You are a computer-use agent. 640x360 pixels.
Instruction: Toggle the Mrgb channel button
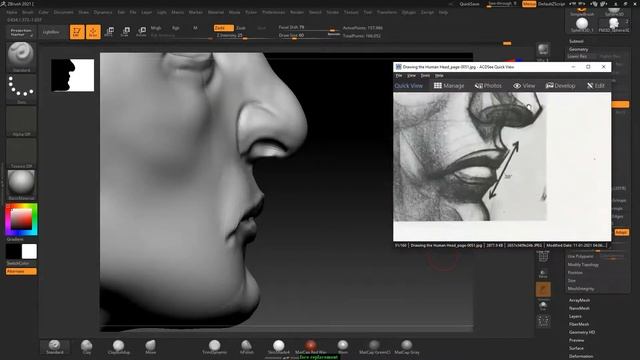[x=156, y=28]
